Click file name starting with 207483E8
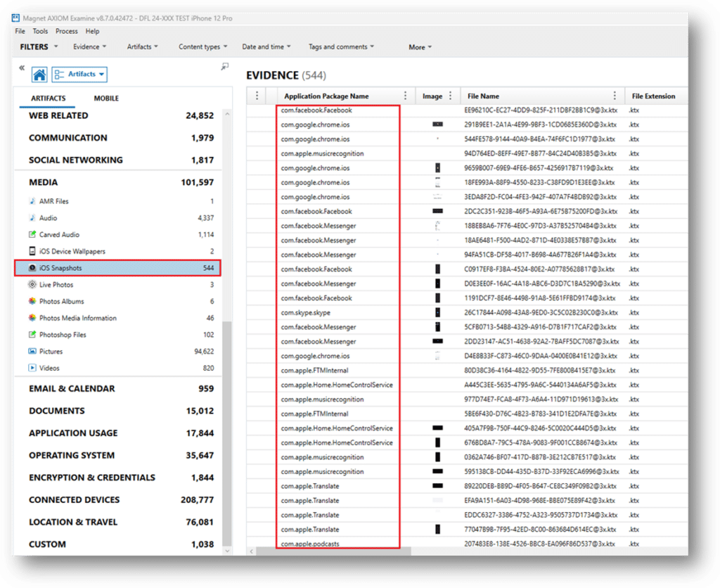This screenshot has height=588, width=720. (539, 544)
